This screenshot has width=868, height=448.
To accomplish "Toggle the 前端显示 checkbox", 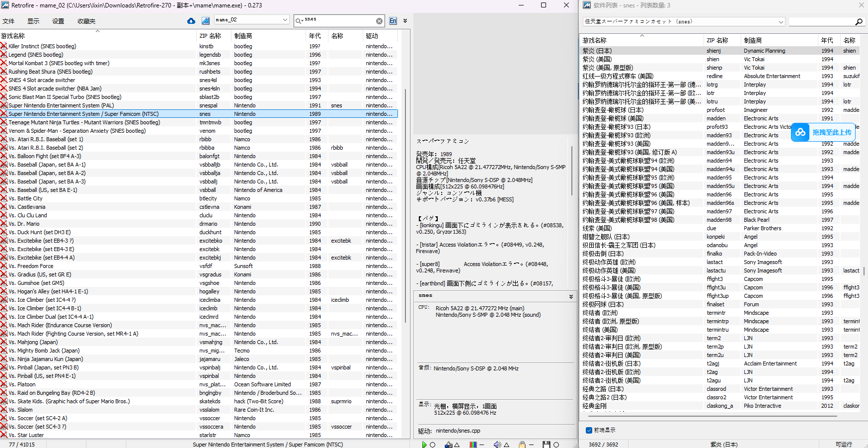I will click(x=589, y=430).
